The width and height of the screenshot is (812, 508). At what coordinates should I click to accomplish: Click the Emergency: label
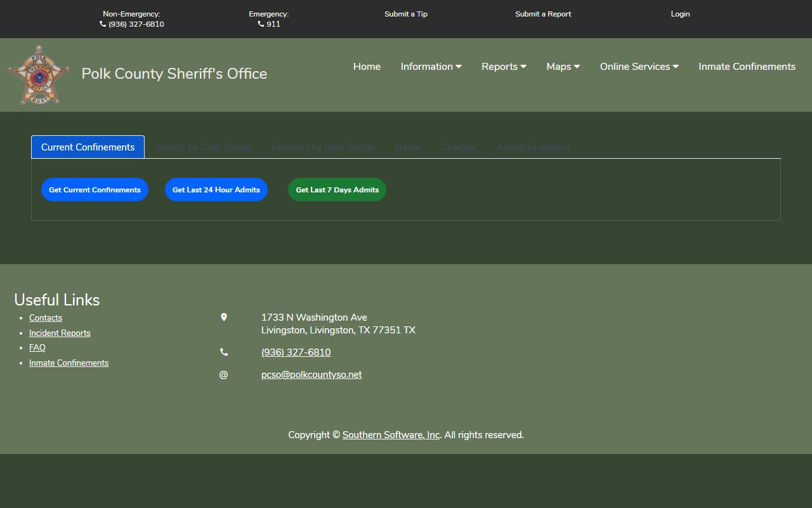click(269, 14)
